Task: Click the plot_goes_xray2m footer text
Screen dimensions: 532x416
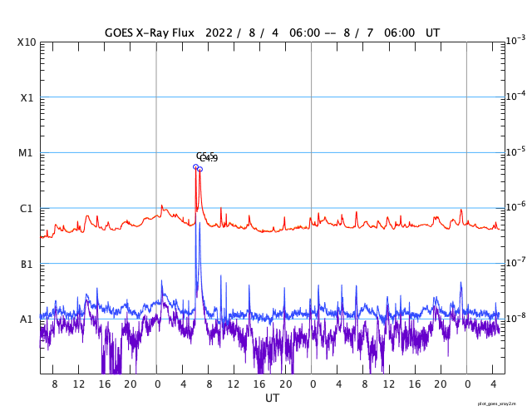Action: 501,403
